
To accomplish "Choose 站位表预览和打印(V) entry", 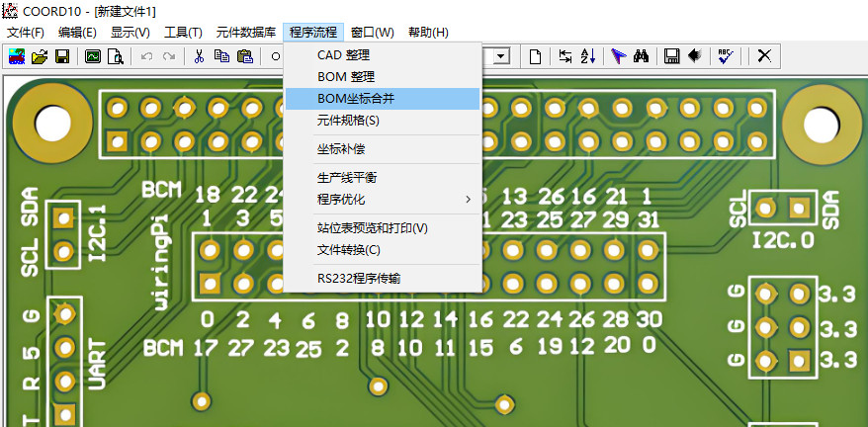I will click(383, 228).
